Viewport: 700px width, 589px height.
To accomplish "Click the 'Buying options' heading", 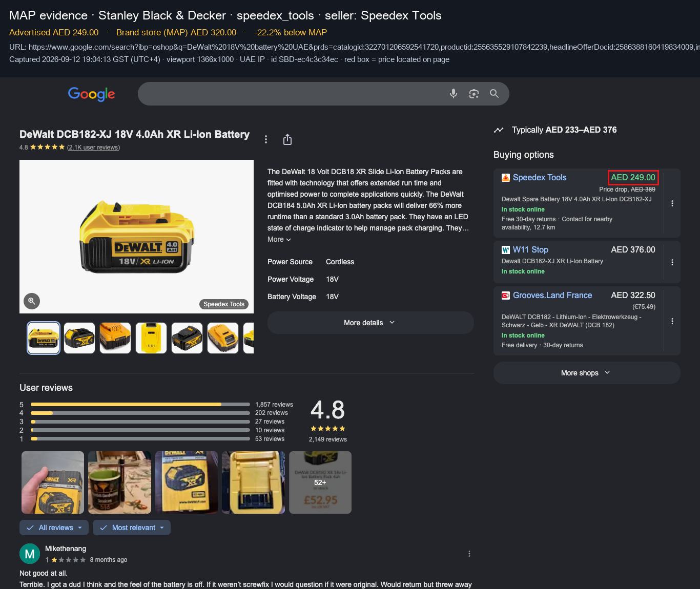I will pos(524,155).
